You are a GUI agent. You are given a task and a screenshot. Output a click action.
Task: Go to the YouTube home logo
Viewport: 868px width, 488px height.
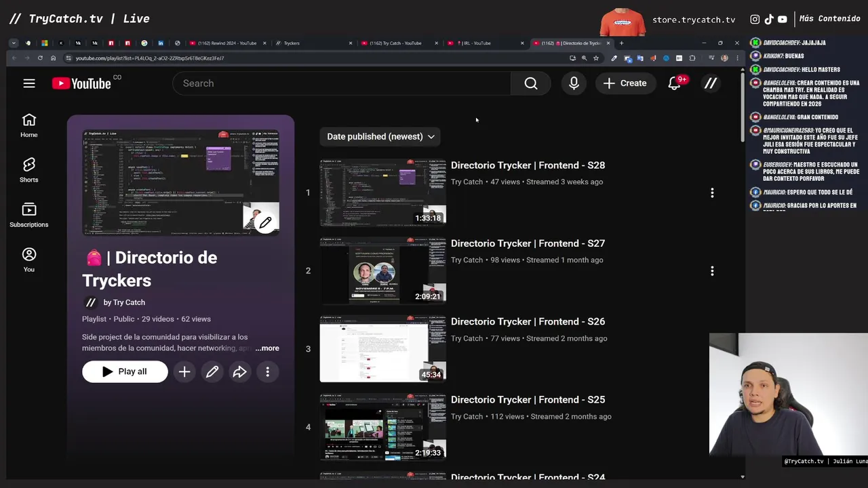[x=82, y=83]
